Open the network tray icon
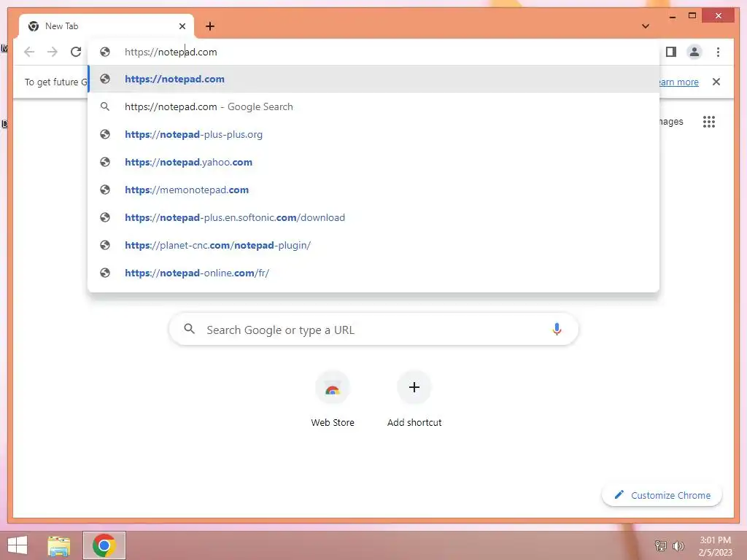 661,545
